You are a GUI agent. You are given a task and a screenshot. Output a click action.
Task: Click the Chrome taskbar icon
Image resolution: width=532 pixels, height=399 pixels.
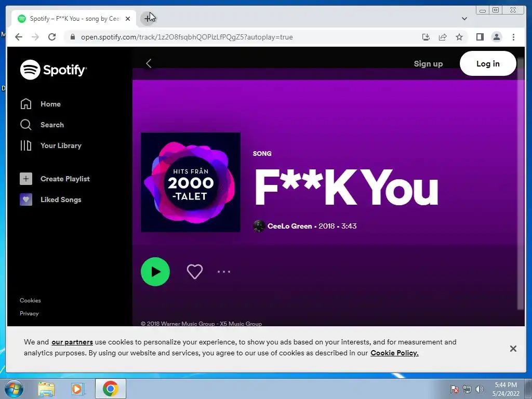pyautogui.click(x=111, y=389)
